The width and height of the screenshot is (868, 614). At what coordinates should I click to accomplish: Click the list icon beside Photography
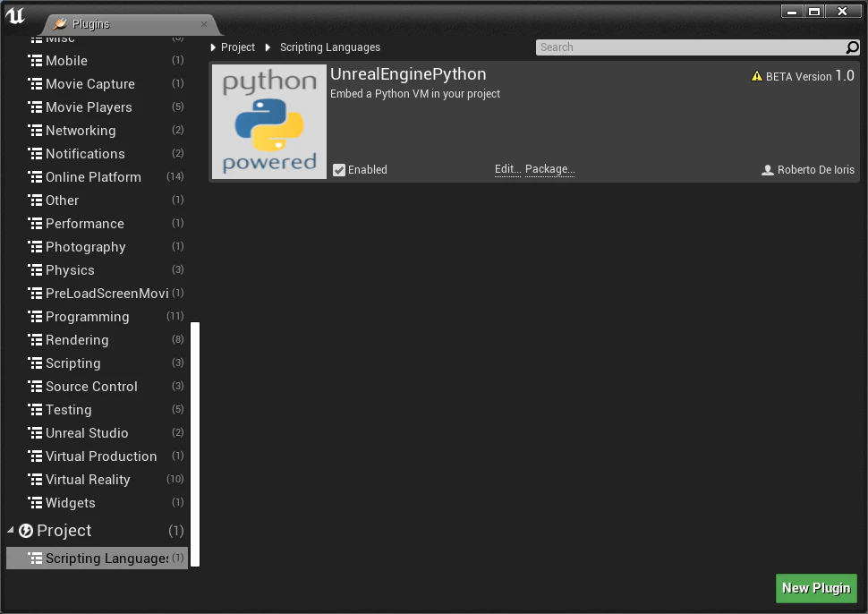pos(36,247)
